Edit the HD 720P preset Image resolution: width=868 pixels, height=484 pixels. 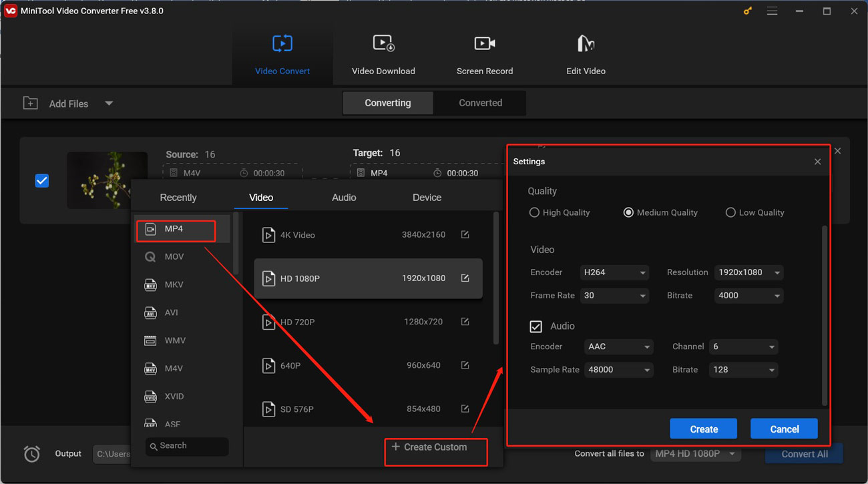pos(465,322)
